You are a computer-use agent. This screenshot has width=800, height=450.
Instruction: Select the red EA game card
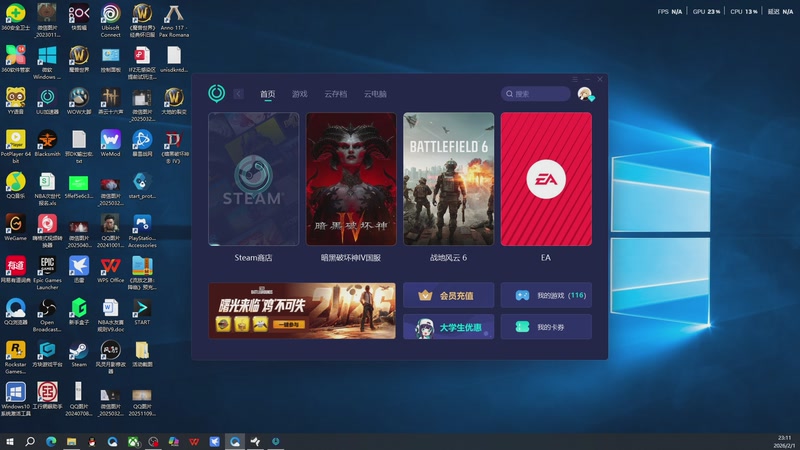[546, 179]
